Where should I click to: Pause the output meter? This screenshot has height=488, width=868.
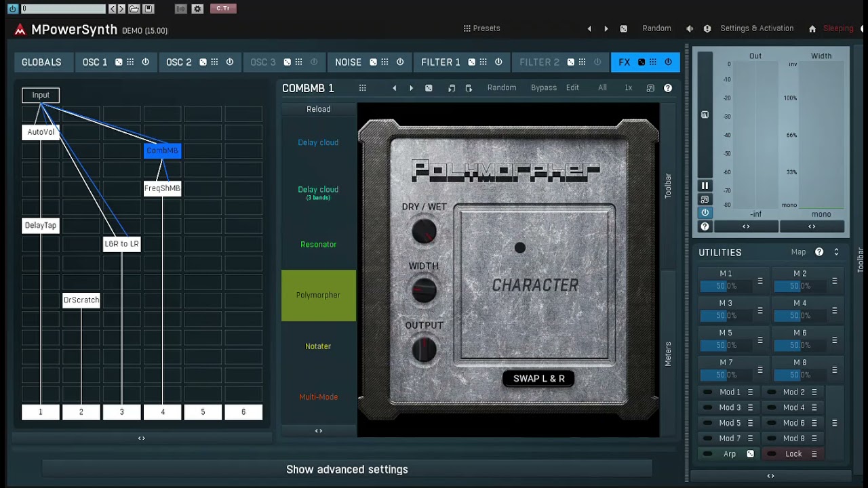click(x=705, y=186)
